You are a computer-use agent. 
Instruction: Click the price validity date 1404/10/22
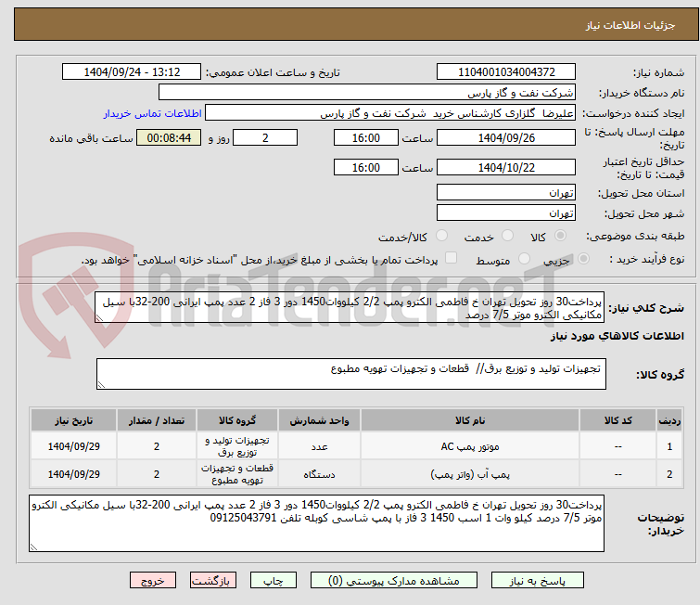506,168
